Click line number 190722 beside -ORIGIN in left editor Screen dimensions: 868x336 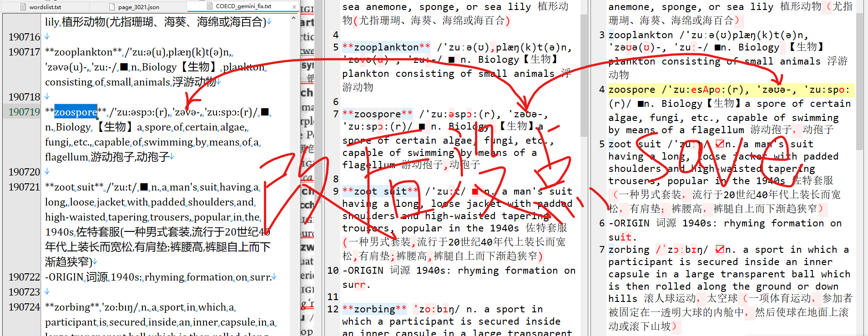pos(24,277)
